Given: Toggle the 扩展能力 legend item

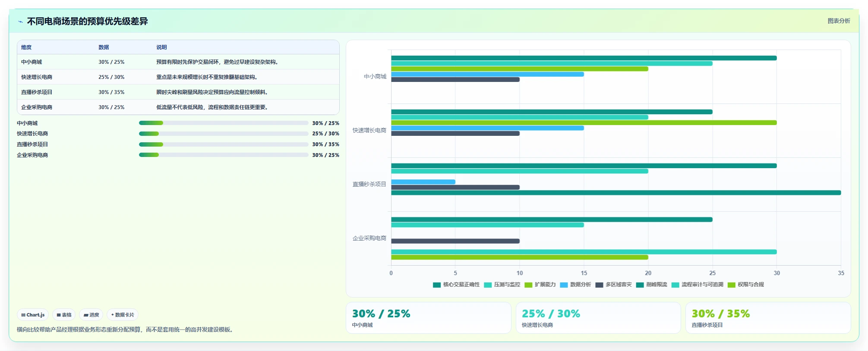Looking at the screenshot, I should pyautogui.click(x=540, y=285).
